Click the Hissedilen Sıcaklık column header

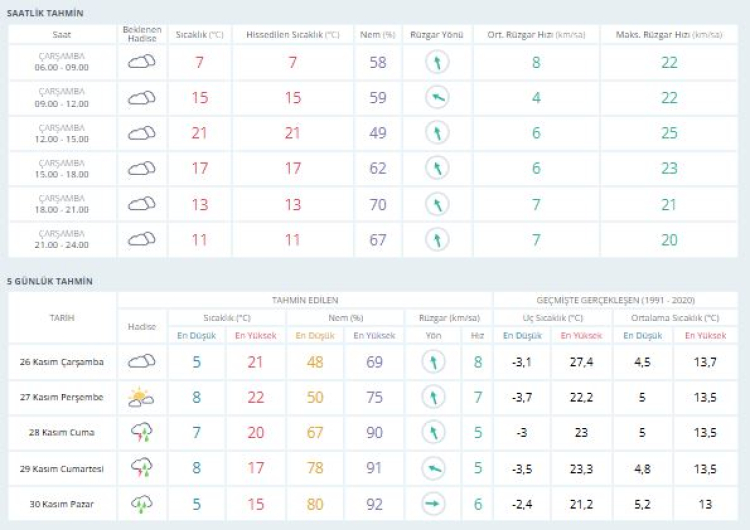pos(293,34)
